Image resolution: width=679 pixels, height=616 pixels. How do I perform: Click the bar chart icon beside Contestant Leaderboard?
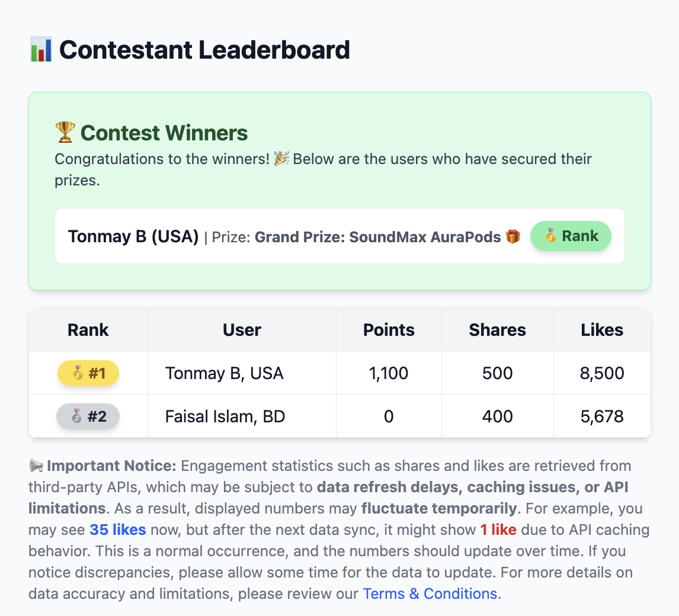pyautogui.click(x=41, y=50)
